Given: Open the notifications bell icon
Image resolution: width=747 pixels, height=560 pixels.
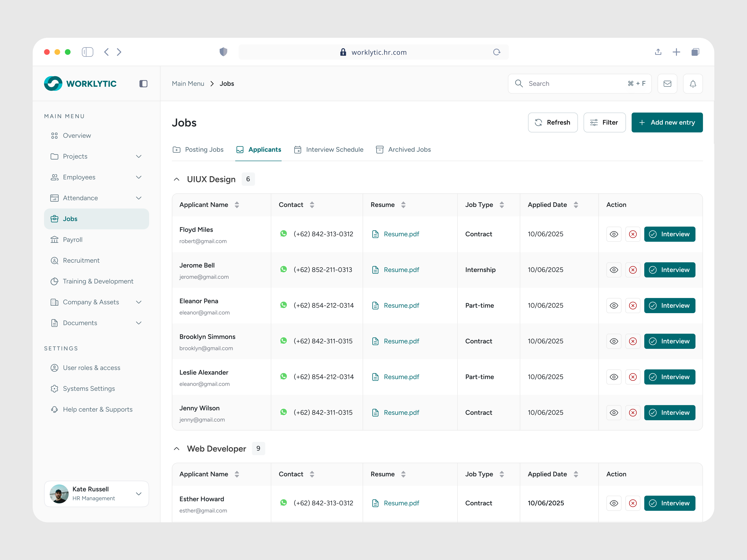Looking at the screenshot, I should pos(693,83).
